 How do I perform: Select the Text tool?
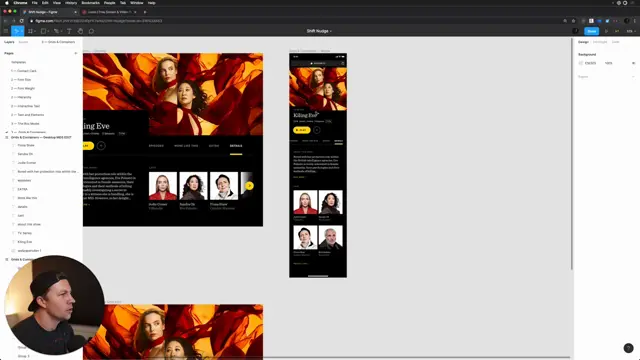[69, 31]
